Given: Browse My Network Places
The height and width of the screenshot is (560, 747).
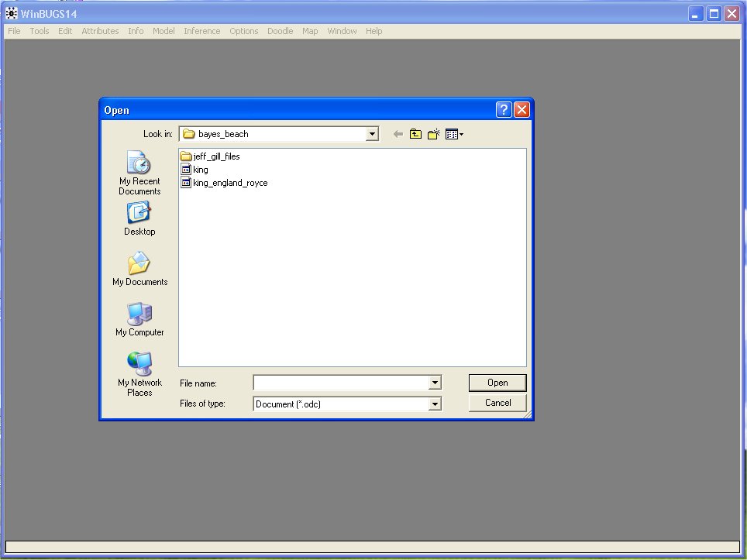Looking at the screenshot, I should tap(139, 373).
